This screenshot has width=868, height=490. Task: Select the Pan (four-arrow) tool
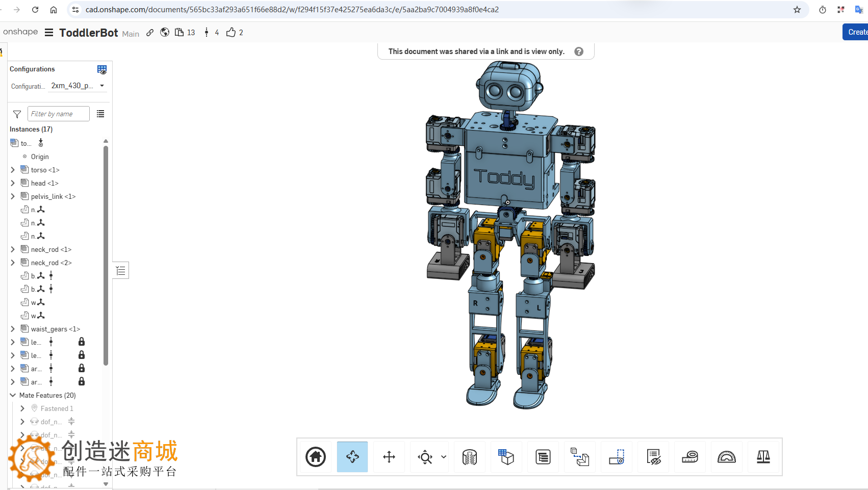389,457
